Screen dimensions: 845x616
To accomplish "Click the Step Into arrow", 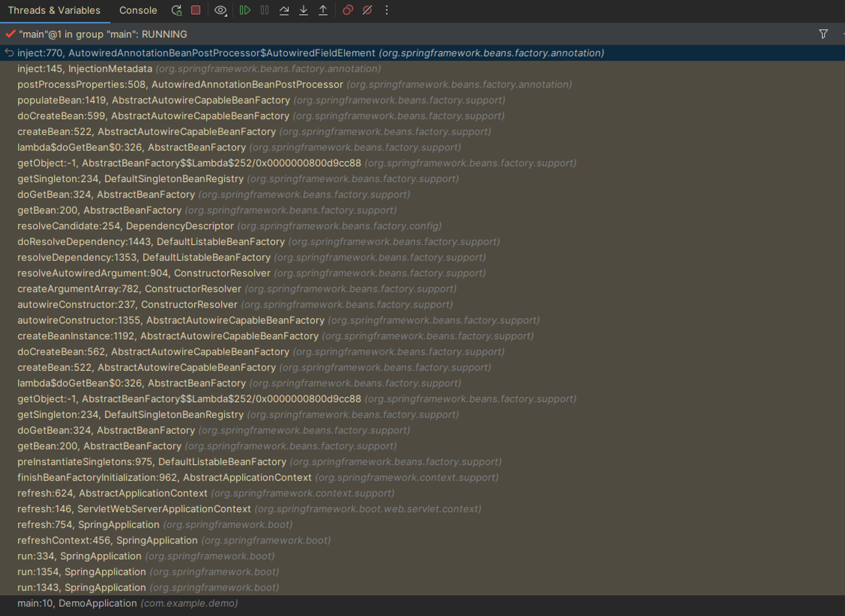I will coord(303,10).
